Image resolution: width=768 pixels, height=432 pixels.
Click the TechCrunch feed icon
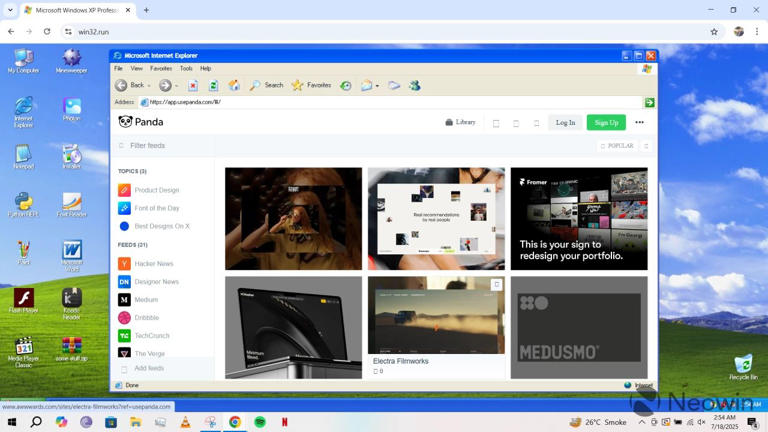(124, 336)
